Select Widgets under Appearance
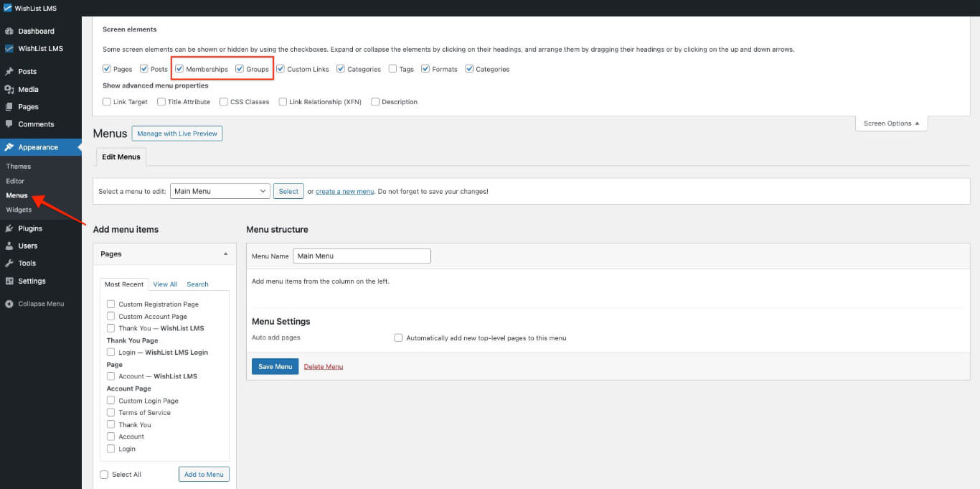Image resolution: width=980 pixels, height=489 pixels. click(x=19, y=209)
